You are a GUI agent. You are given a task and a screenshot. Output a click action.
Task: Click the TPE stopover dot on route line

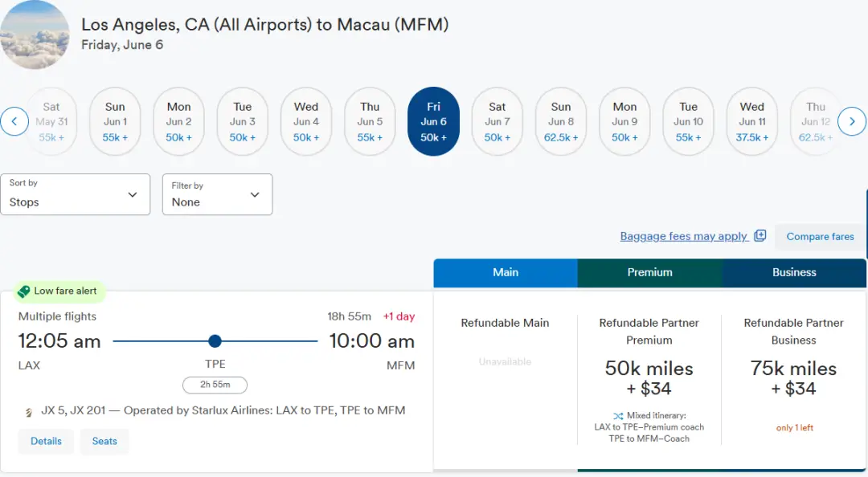[x=215, y=341]
